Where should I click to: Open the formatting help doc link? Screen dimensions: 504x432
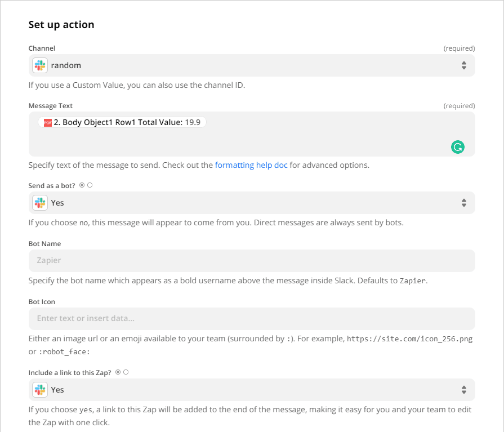click(x=251, y=166)
